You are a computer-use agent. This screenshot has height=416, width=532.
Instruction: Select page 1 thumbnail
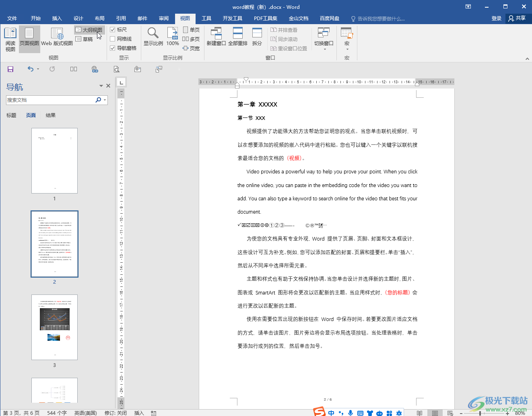[54, 161]
